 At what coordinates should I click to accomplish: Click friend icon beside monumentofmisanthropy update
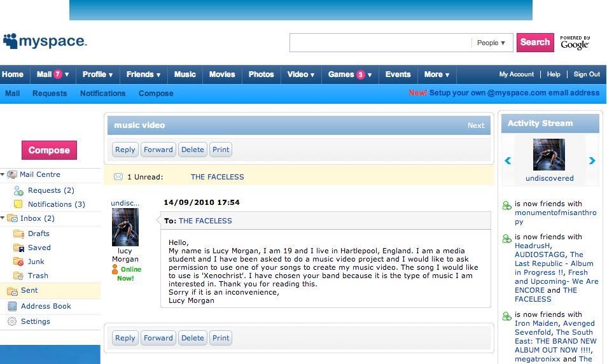tap(506, 206)
